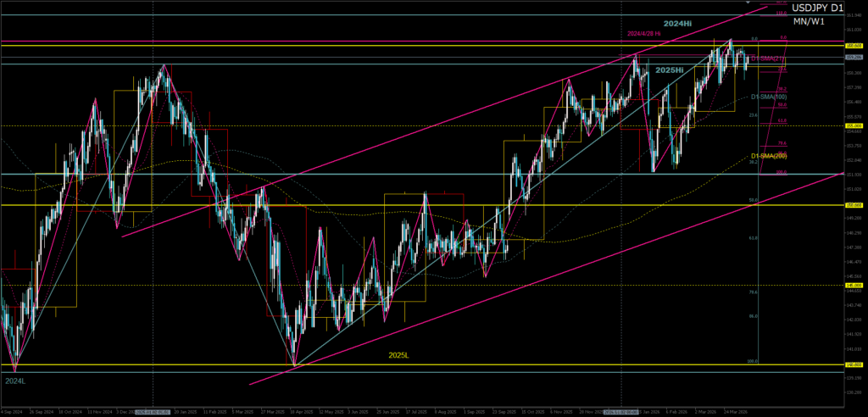Click the 145.000 price tag on axis
The width and height of the screenshot is (868, 417).
point(854,286)
